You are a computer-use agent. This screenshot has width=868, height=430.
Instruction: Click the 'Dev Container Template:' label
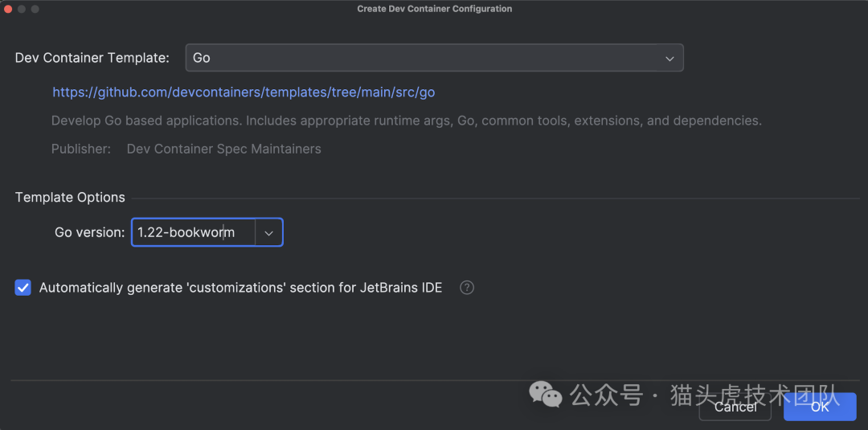tap(92, 58)
